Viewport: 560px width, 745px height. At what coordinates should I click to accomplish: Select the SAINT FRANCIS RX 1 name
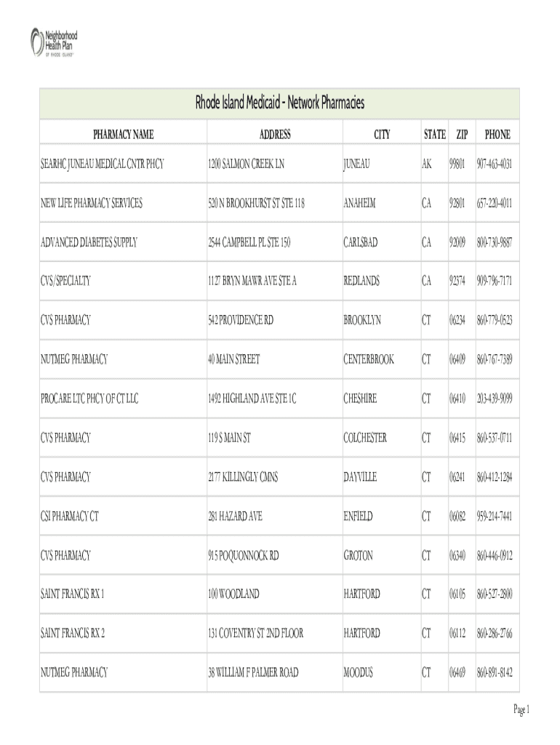(73, 594)
